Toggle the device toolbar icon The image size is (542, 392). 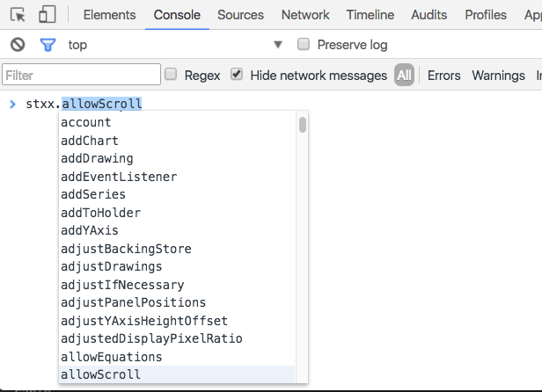[47, 15]
